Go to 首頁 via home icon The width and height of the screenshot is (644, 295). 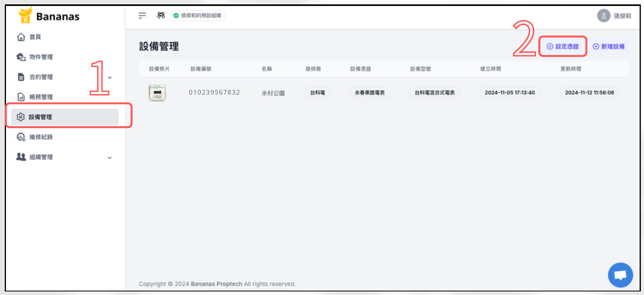click(x=21, y=37)
